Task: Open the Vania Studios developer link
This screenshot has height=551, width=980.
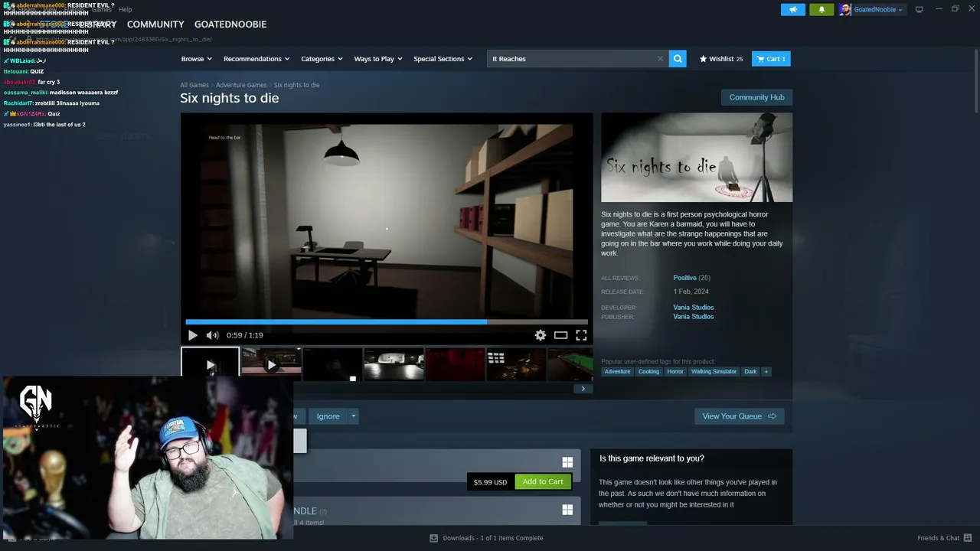Action: click(x=693, y=308)
